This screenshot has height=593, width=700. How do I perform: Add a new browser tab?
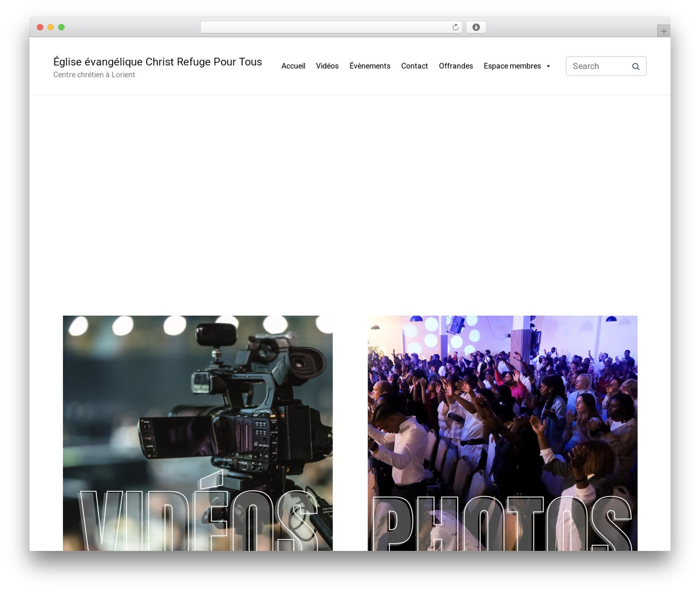click(664, 31)
